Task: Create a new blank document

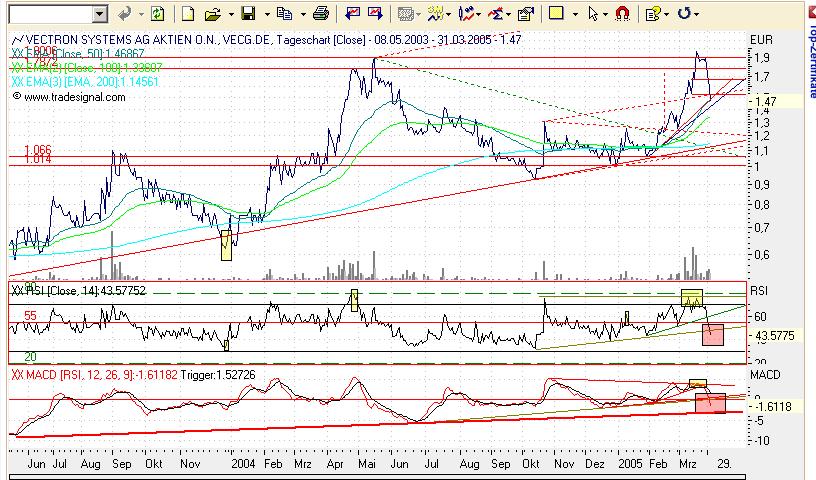Action: pyautogui.click(x=188, y=14)
